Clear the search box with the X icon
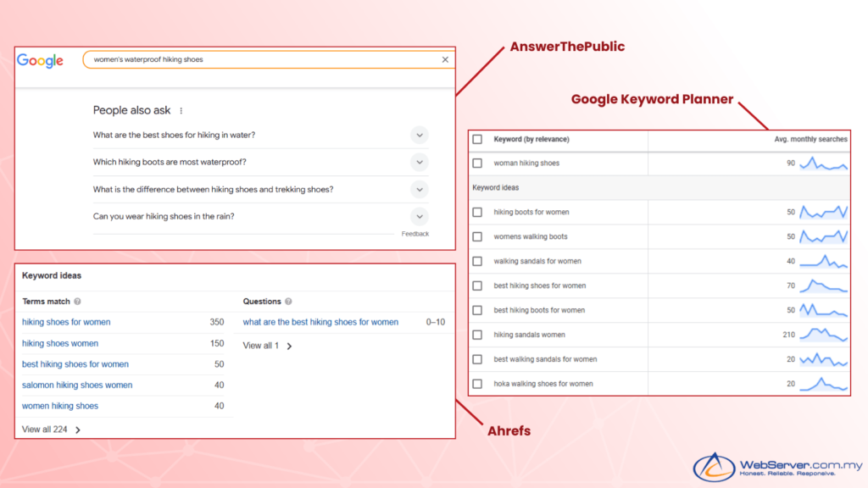This screenshot has height=488, width=868. pos(445,60)
